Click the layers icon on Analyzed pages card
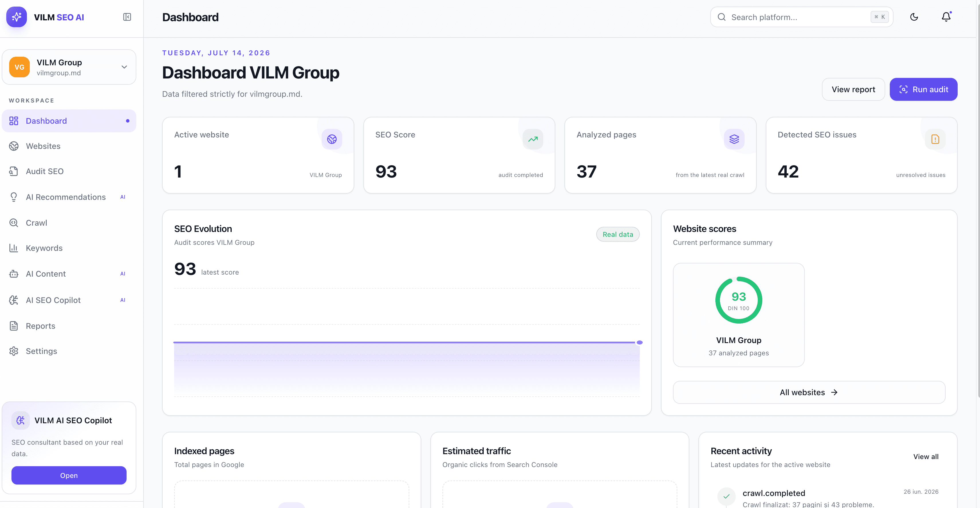The width and height of the screenshot is (980, 508). coord(734,139)
